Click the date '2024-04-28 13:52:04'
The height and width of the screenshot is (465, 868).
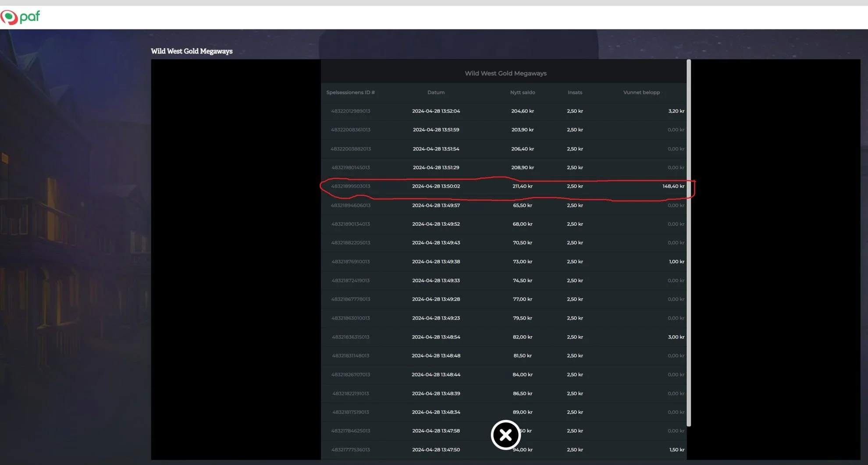[x=436, y=111]
